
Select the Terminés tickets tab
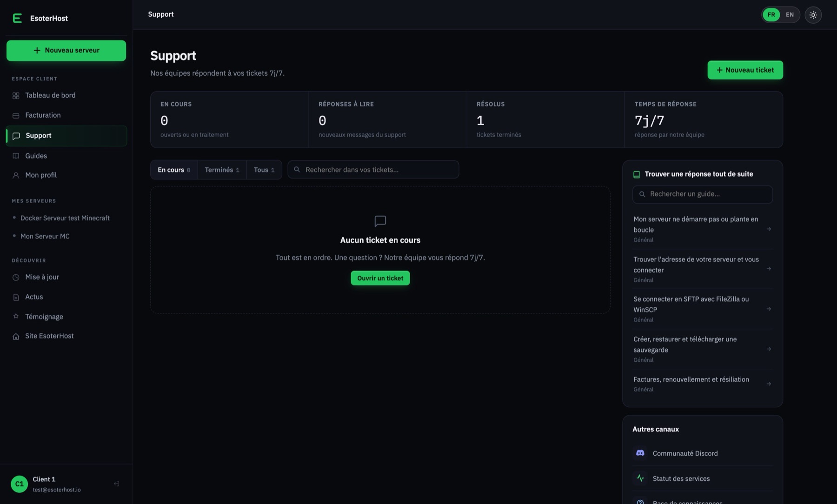(222, 170)
